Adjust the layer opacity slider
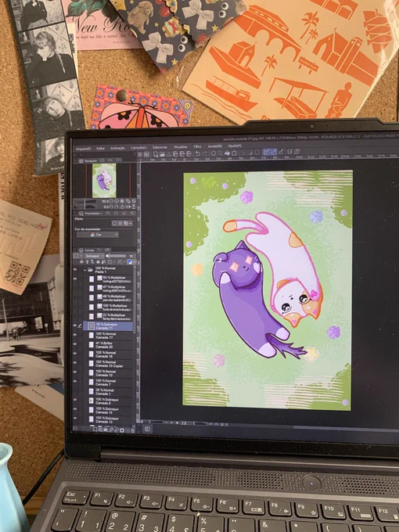The height and width of the screenshot is (532, 399). (116, 256)
